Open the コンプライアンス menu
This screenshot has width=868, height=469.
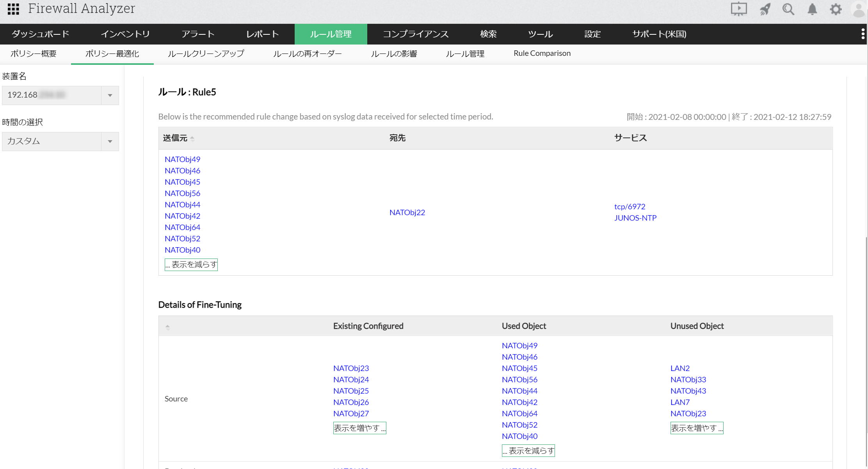416,34
